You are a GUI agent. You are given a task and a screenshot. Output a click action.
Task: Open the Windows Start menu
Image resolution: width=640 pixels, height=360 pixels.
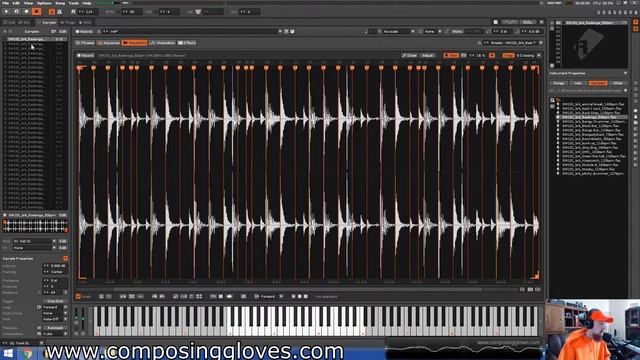[x=8, y=353]
